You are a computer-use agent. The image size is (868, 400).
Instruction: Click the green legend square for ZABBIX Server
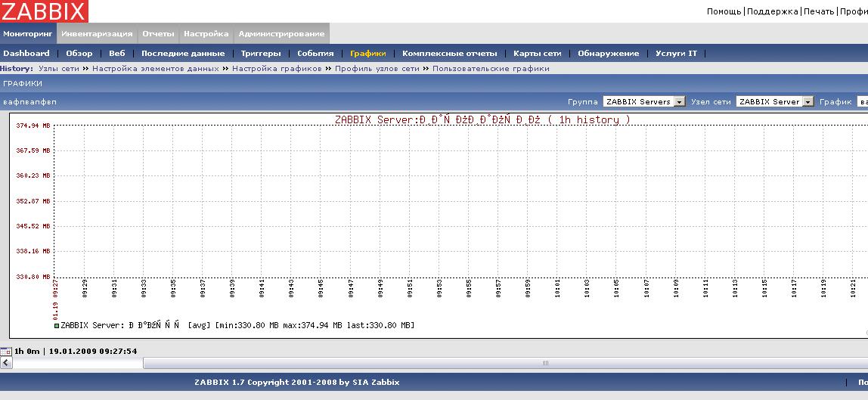point(57,326)
